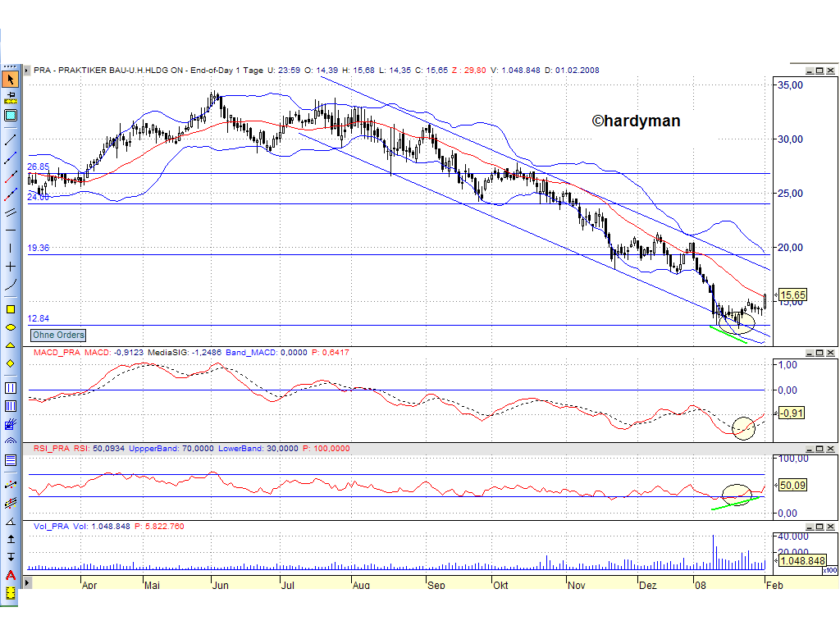The height and width of the screenshot is (630, 840).
Task: Select the up-arrow marker tool
Action: 11,541
